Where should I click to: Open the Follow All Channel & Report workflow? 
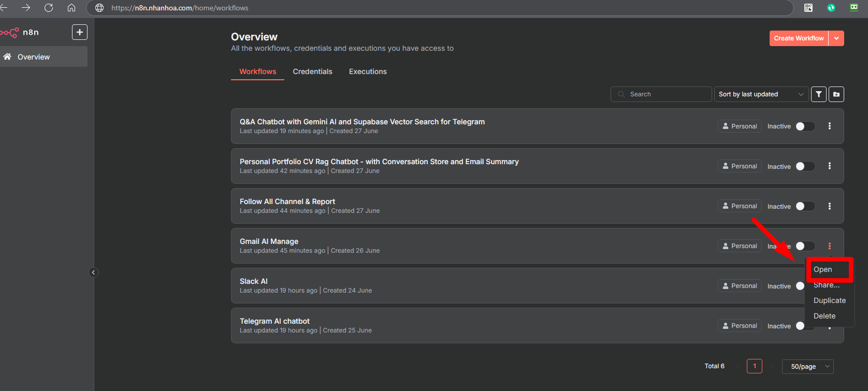(x=287, y=201)
